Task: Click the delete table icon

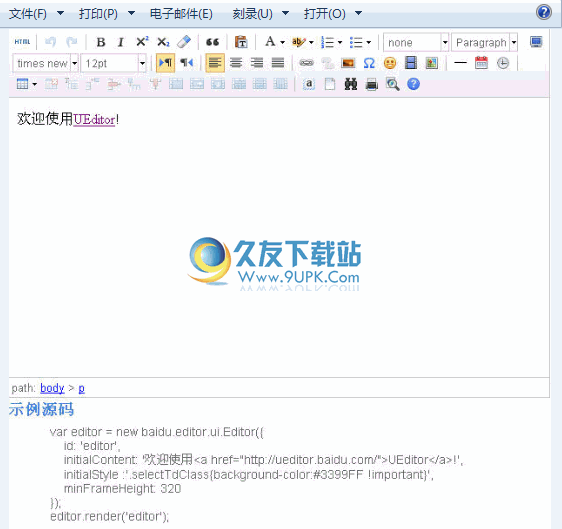Action: click(51, 84)
